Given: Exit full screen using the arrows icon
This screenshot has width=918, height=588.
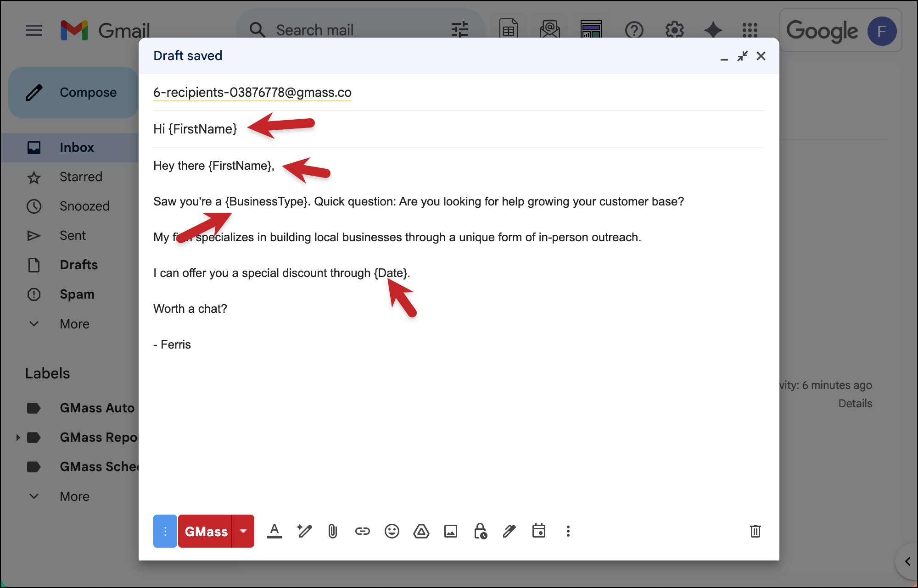Looking at the screenshot, I should 742,56.
